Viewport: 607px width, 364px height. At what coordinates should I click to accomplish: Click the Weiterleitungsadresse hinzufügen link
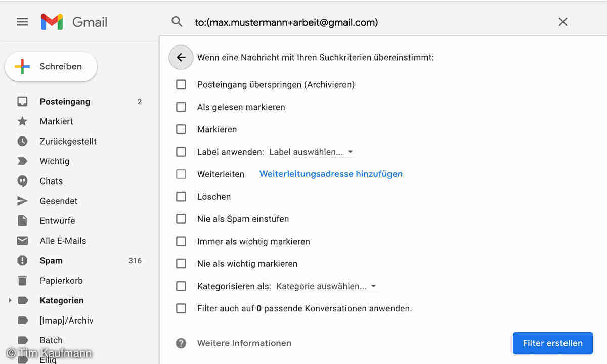(x=331, y=174)
